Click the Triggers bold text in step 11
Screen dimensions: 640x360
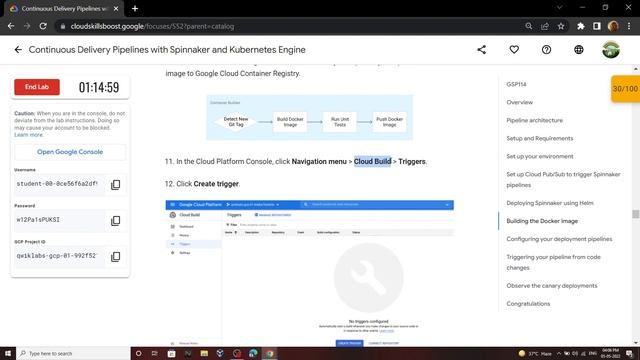[x=412, y=162]
